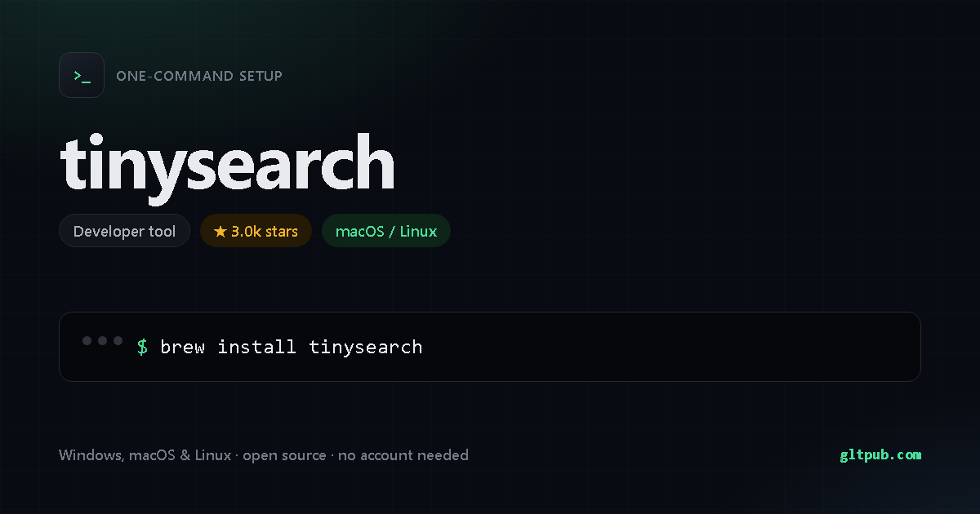The height and width of the screenshot is (514, 980).
Task: Click the green dollar prompt symbol
Action: (x=142, y=347)
